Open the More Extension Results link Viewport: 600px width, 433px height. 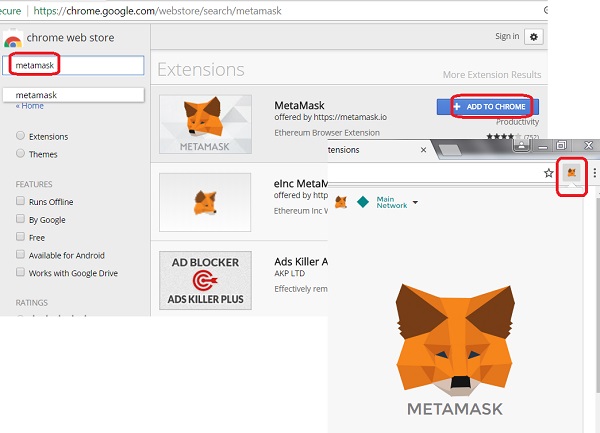(x=492, y=75)
